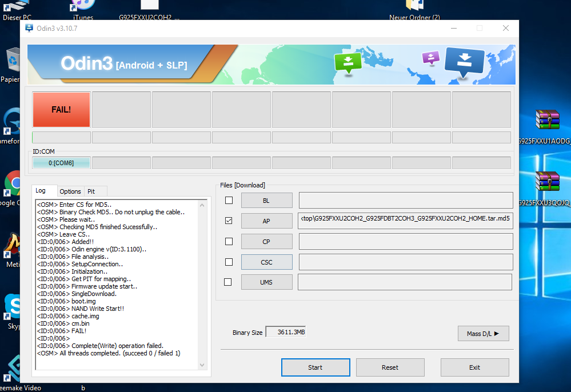Select the G925FXXU2COH2 file on the desktop

(149, 11)
